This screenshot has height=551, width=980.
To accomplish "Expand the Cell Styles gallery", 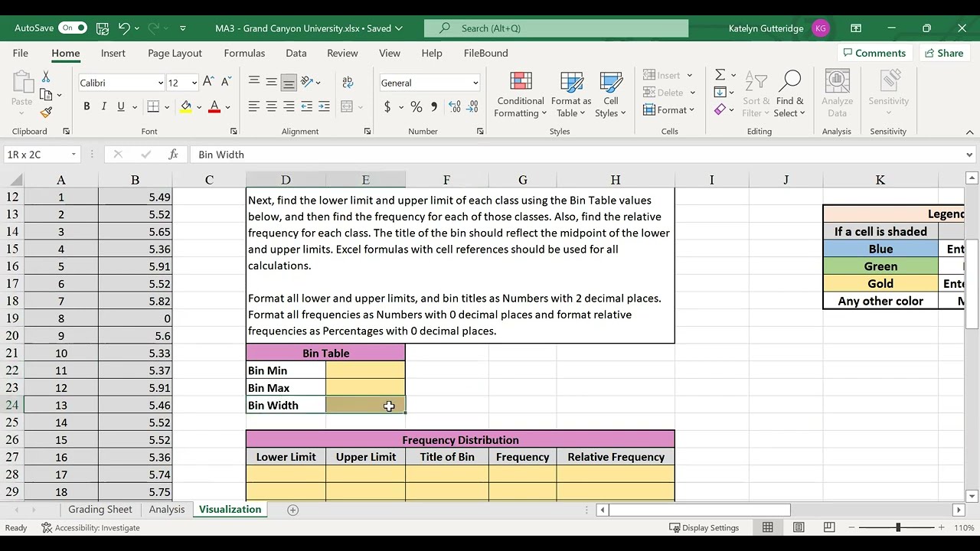I will (x=611, y=95).
